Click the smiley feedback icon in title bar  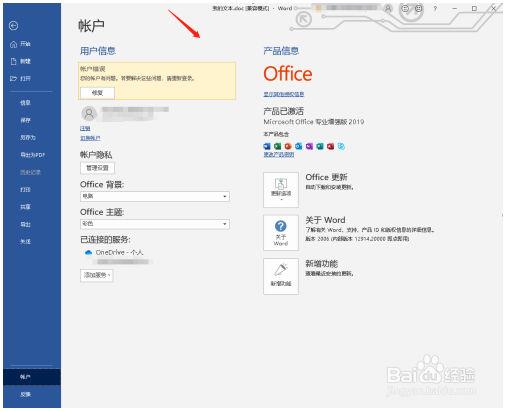tap(405, 9)
